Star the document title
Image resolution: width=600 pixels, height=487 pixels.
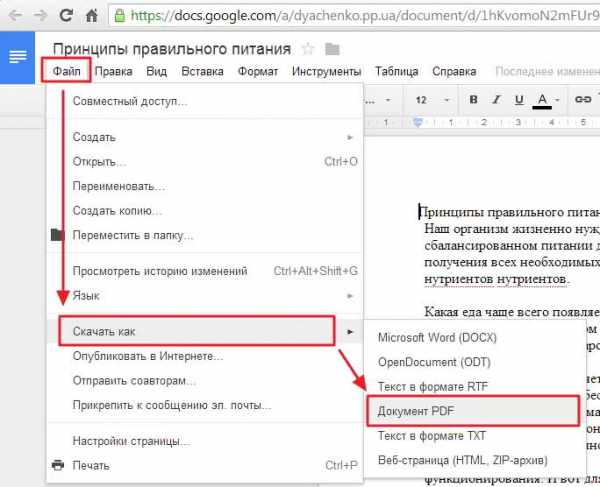click(308, 49)
